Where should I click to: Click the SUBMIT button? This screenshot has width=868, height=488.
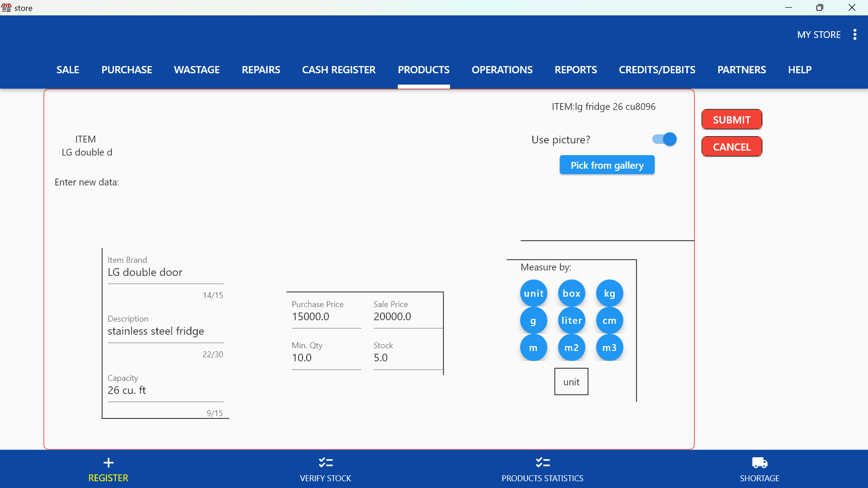[731, 119]
